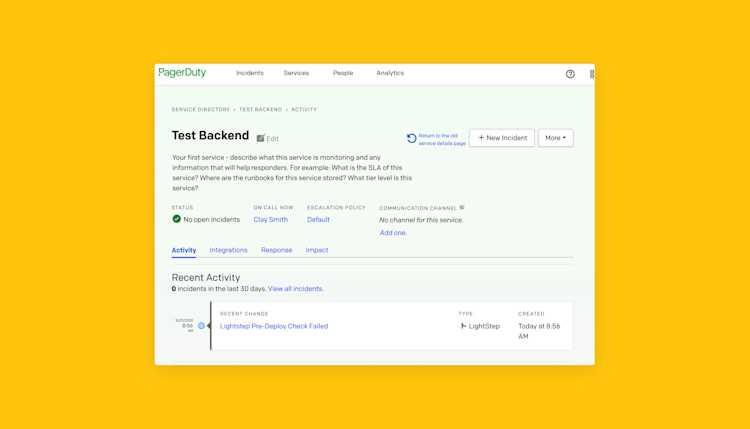Screen dimensions: 750x429
Task: Click the return arrow icon near New Incident
Action: pyautogui.click(x=411, y=138)
